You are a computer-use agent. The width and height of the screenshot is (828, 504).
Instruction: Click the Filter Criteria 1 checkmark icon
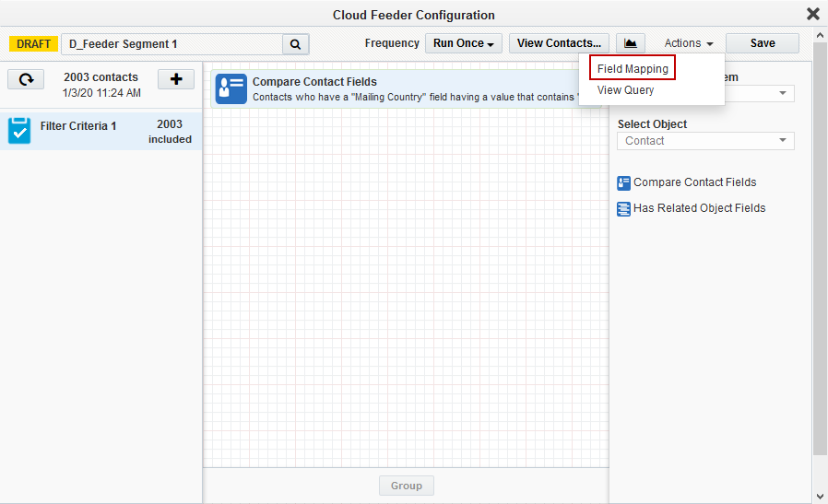coord(19,131)
